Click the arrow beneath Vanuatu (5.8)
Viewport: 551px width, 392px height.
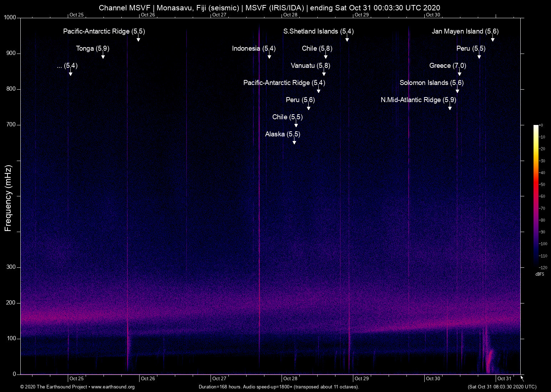pos(324,73)
